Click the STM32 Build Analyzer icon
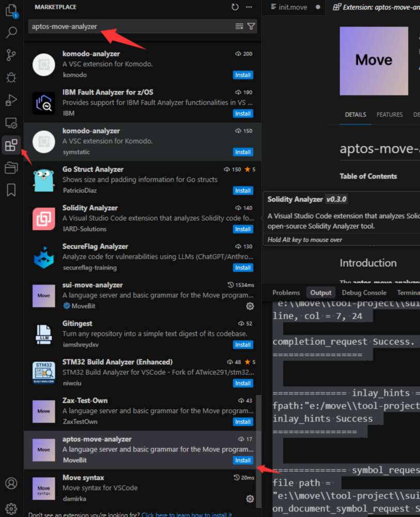420x517 pixels. coord(44,373)
